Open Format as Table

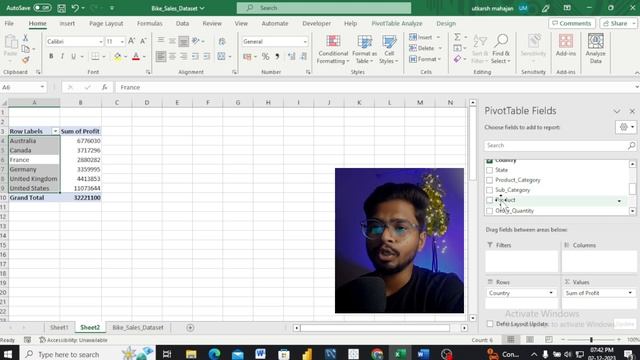[x=364, y=49]
